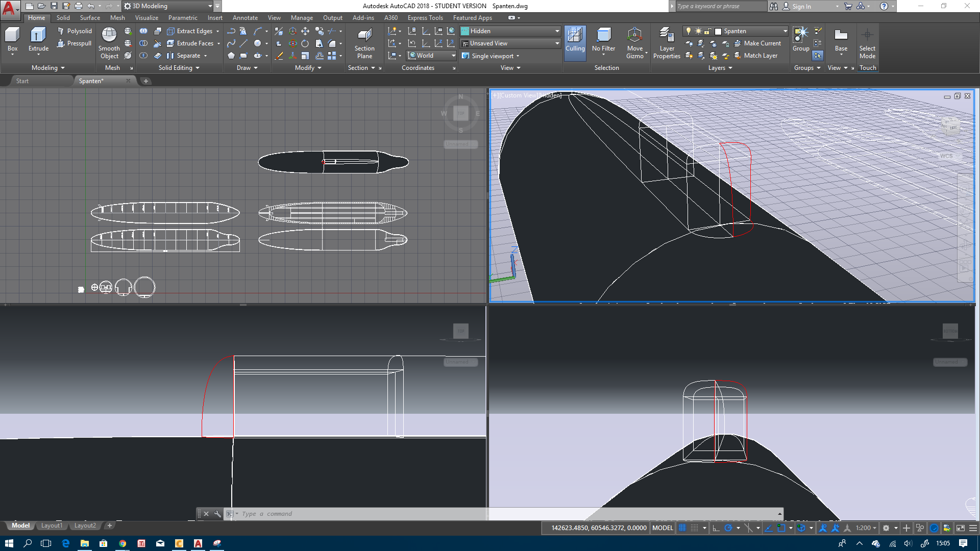Expand the Hidden visual style dropdown
Viewport: 980px width, 551px height.
coord(557,31)
